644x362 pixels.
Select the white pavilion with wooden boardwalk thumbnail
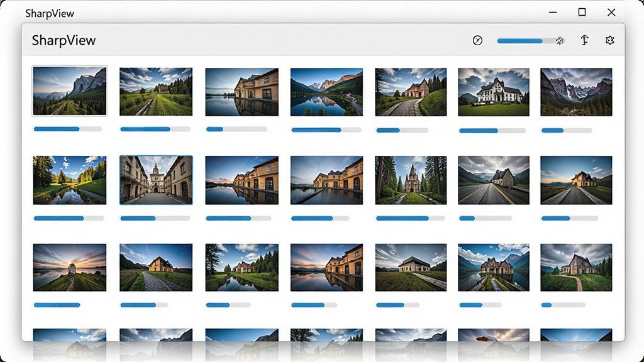tap(411, 268)
